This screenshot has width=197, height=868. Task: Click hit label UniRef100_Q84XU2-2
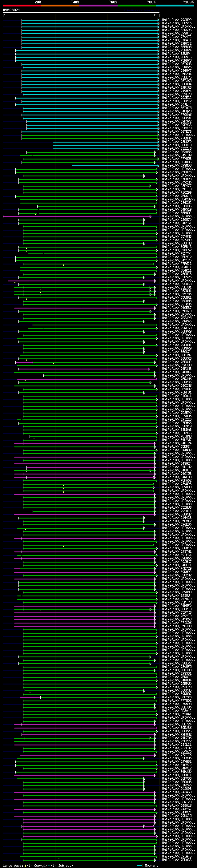[179, 200]
